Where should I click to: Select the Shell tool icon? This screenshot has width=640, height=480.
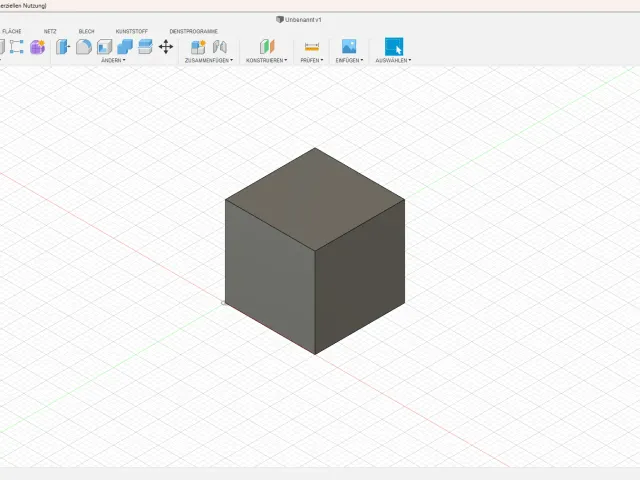[104, 47]
